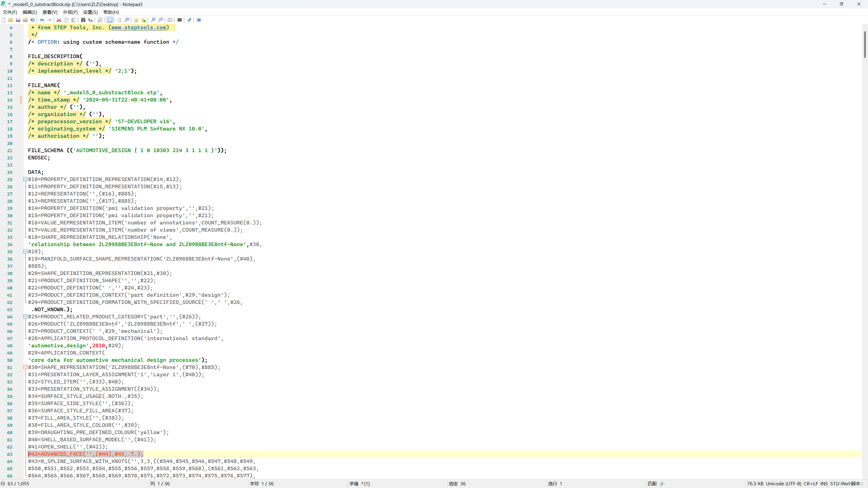The width and height of the screenshot is (868, 488).
Task: Paste clipboard contents
Action: click(74, 20)
